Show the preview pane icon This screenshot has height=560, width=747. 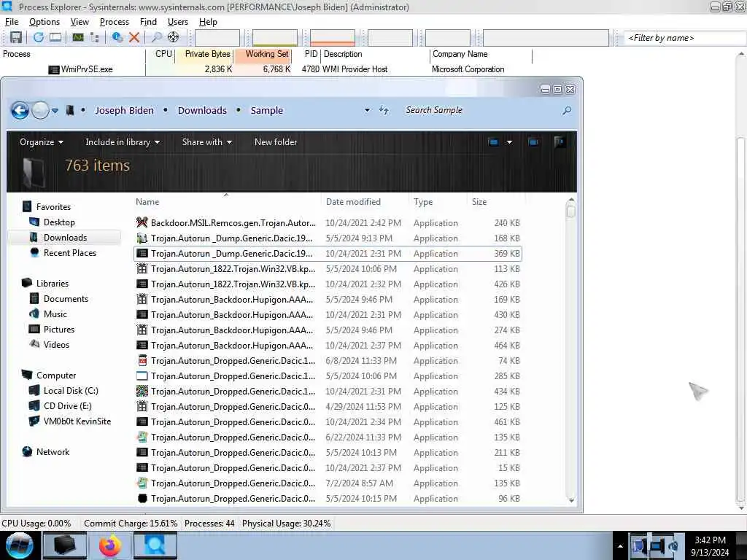tap(533, 142)
